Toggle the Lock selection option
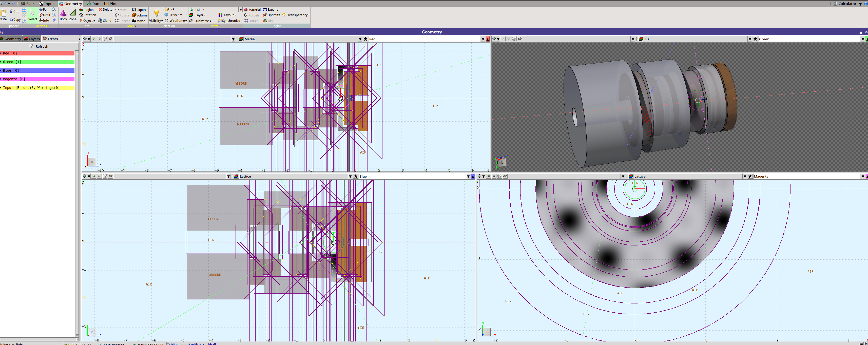 [169, 9]
